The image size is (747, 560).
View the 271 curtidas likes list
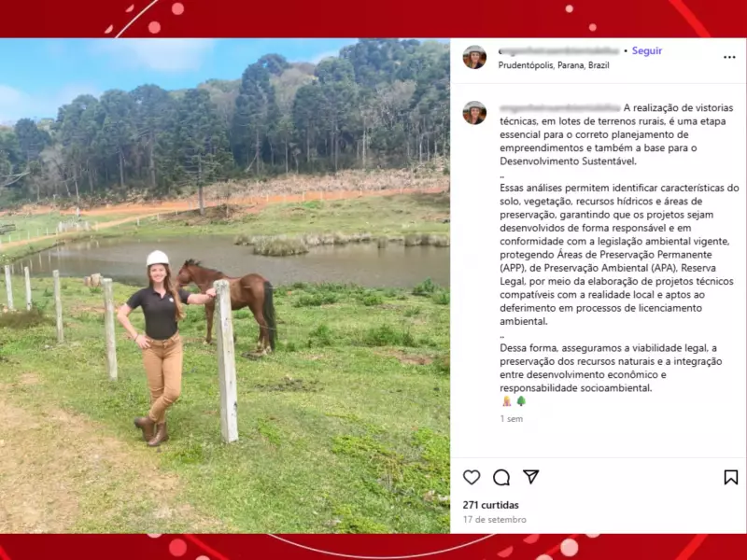(x=491, y=505)
